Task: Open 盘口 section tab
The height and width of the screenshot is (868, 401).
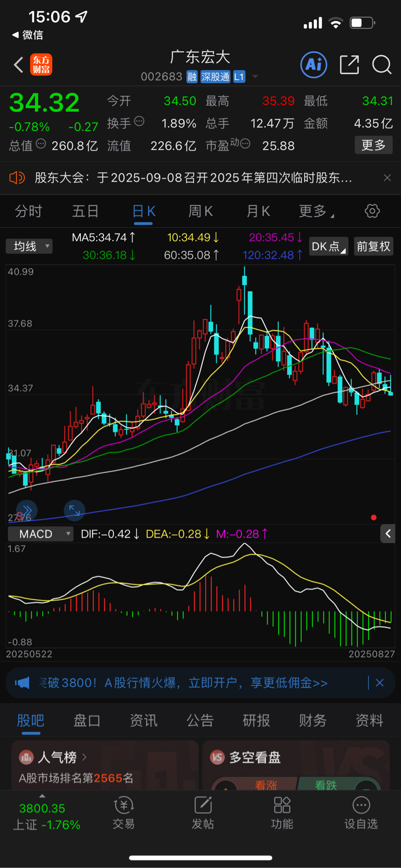Action: click(87, 721)
